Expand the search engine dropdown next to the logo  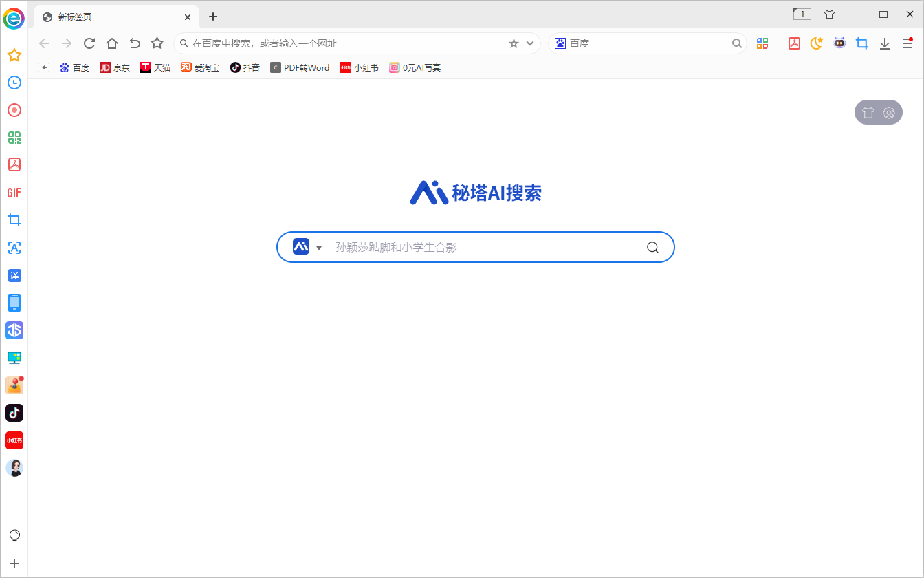(x=318, y=247)
